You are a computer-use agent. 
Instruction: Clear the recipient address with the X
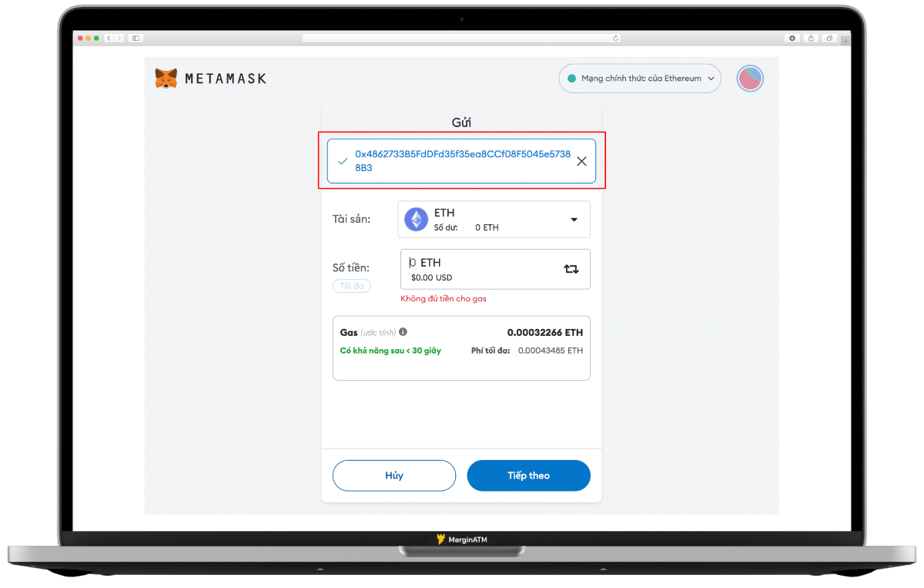click(581, 161)
